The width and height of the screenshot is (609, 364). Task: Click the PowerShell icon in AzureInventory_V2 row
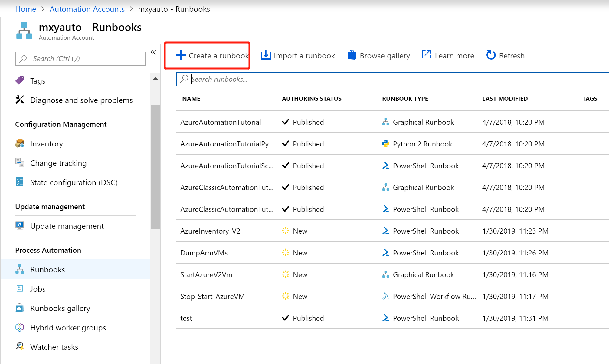coord(386,231)
